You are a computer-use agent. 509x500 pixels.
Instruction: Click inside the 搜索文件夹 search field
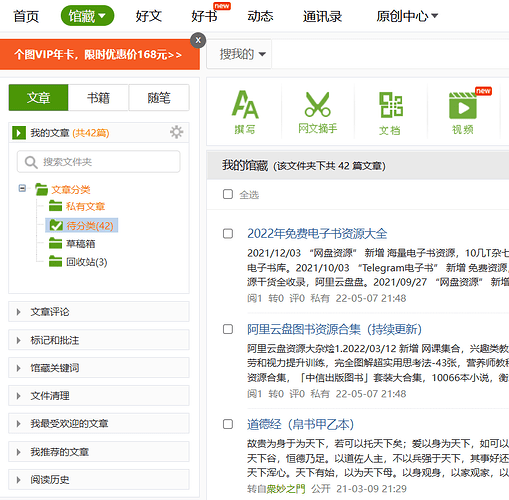click(x=99, y=162)
